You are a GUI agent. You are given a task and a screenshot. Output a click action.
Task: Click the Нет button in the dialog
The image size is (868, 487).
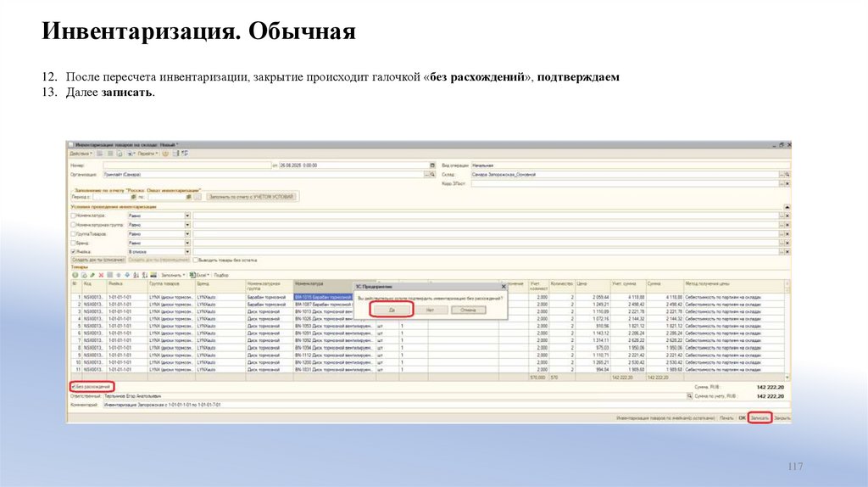430,310
